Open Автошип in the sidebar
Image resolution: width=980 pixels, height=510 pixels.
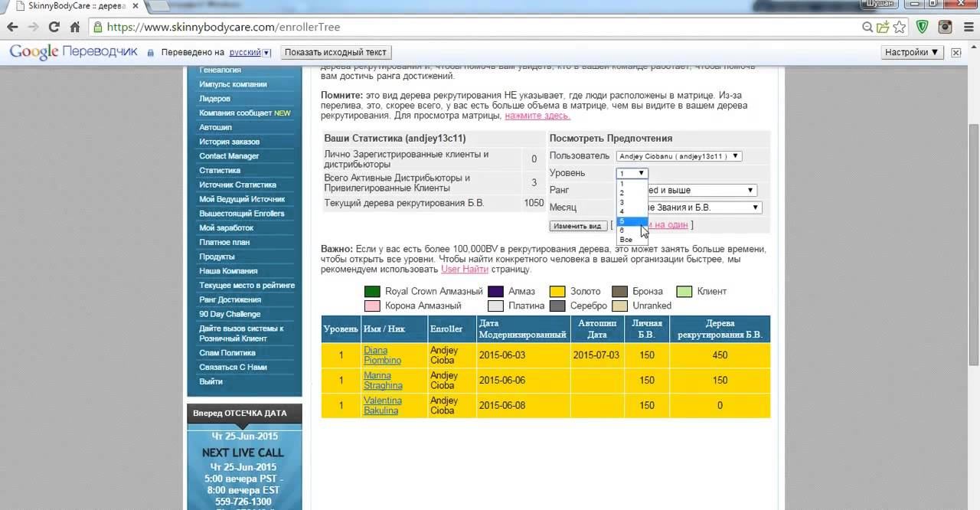[215, 127]
